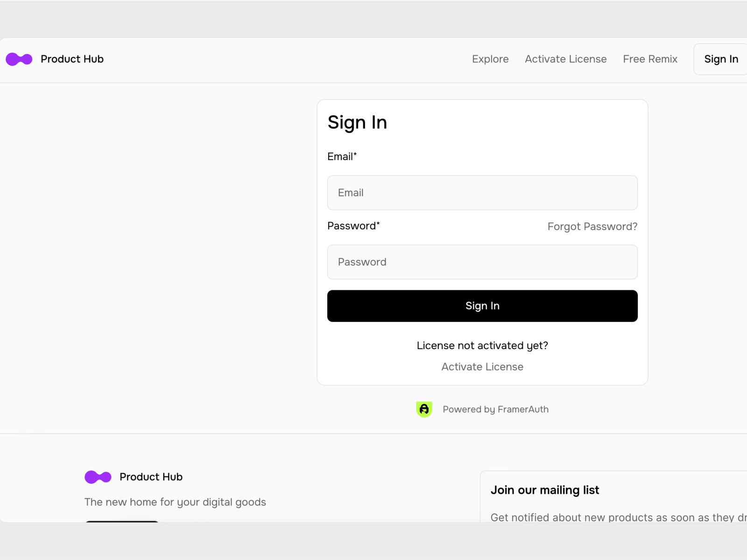Focus the Email input field

pos(482,193)
